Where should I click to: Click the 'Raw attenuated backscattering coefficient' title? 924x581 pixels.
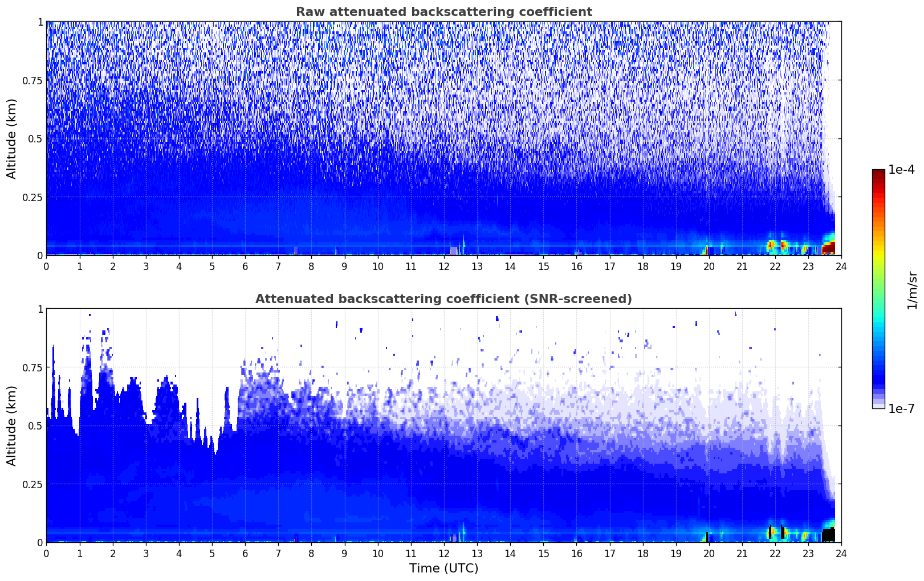[443, 12]
